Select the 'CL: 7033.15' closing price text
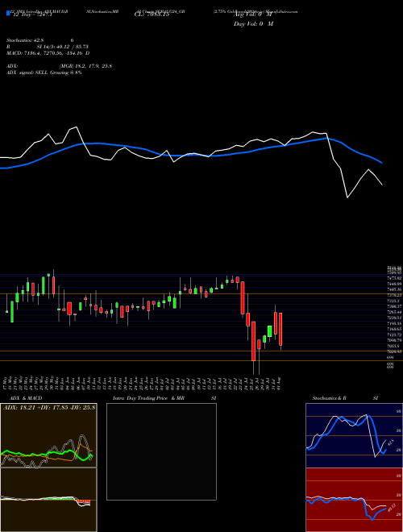This screenshot has width=403, height=532. click(x=152, y=15)
